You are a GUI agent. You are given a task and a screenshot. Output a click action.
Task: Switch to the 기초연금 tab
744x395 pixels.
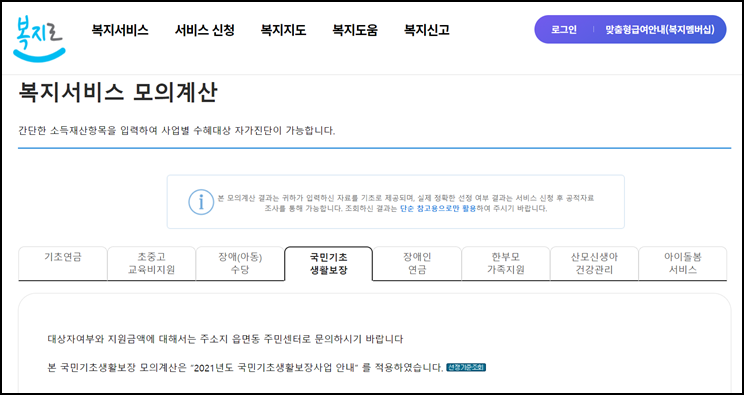(63, 263)
